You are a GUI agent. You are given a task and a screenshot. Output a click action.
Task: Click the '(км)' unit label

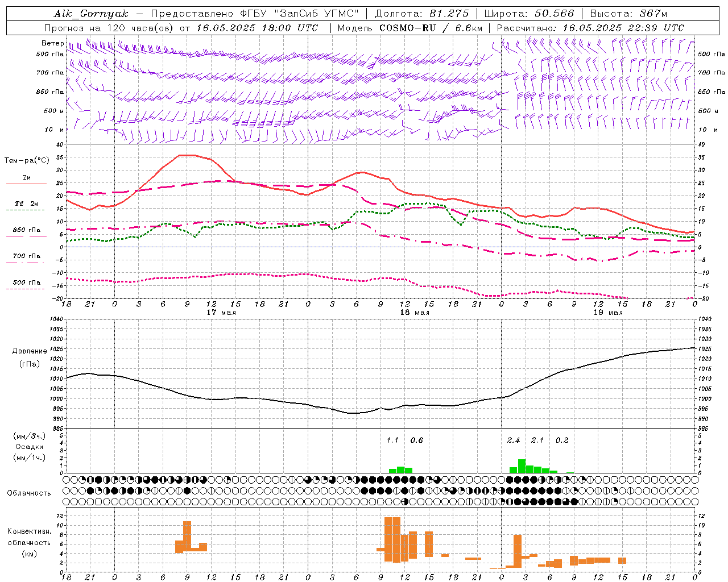click(29, 554)
